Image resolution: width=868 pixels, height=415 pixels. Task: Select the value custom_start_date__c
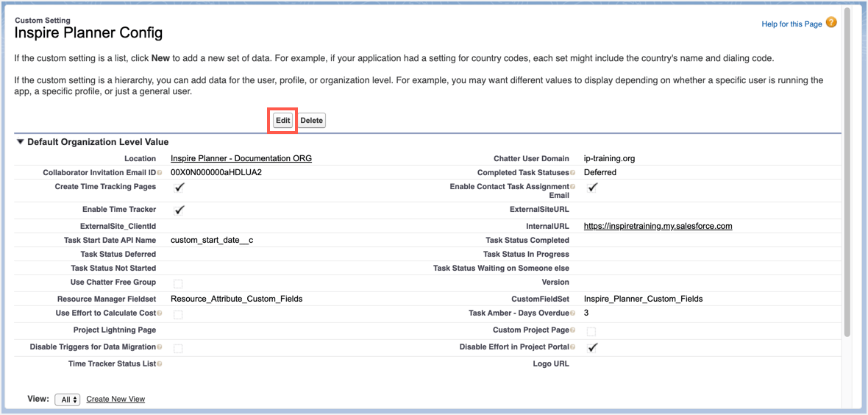212,240
